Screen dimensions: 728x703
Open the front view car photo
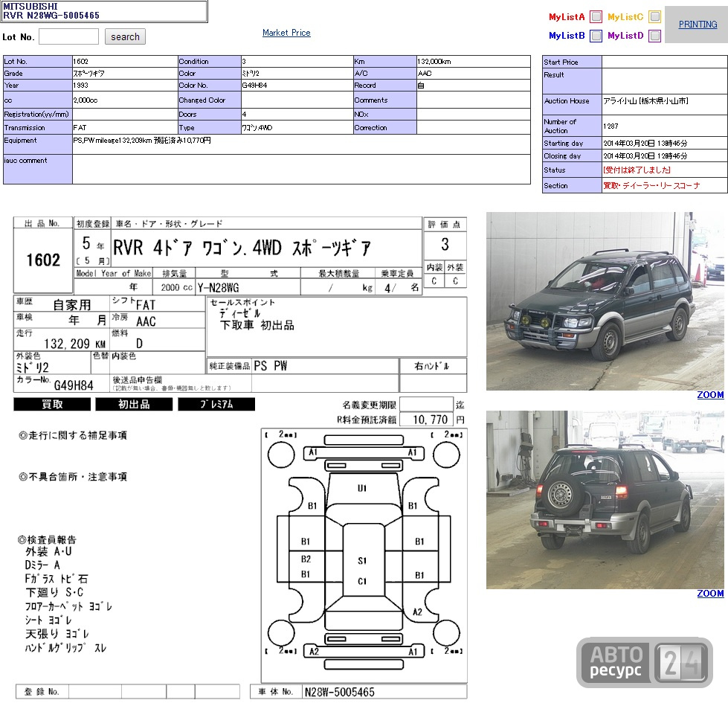click(605, 301)
